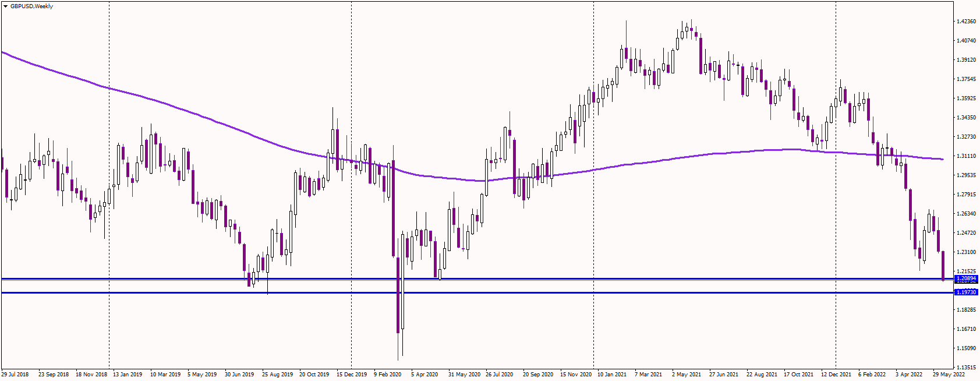Click the 2 May 2021 date label

point(686,375)
